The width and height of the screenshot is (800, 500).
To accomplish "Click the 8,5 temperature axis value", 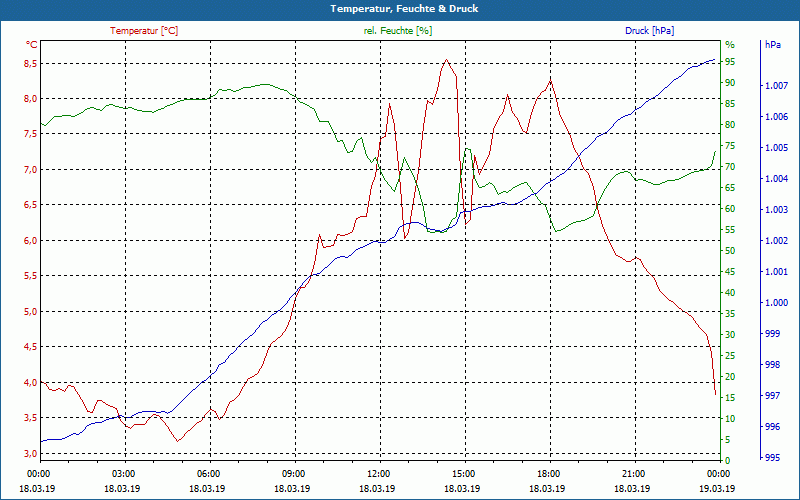I will click(30, 63).
